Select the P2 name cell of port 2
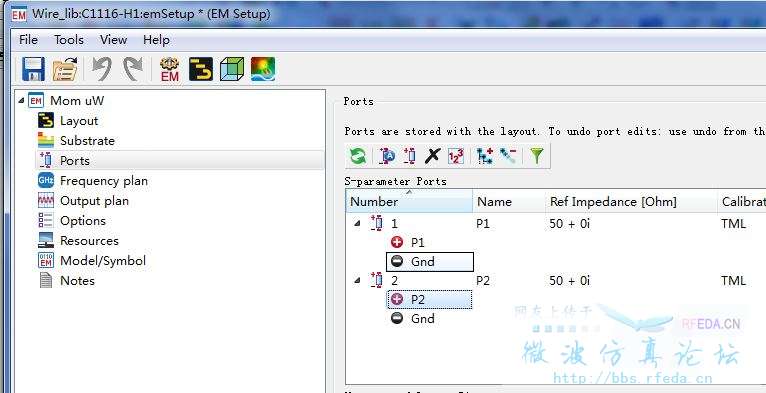Screen dimensions: 766x393 point(483,281)
